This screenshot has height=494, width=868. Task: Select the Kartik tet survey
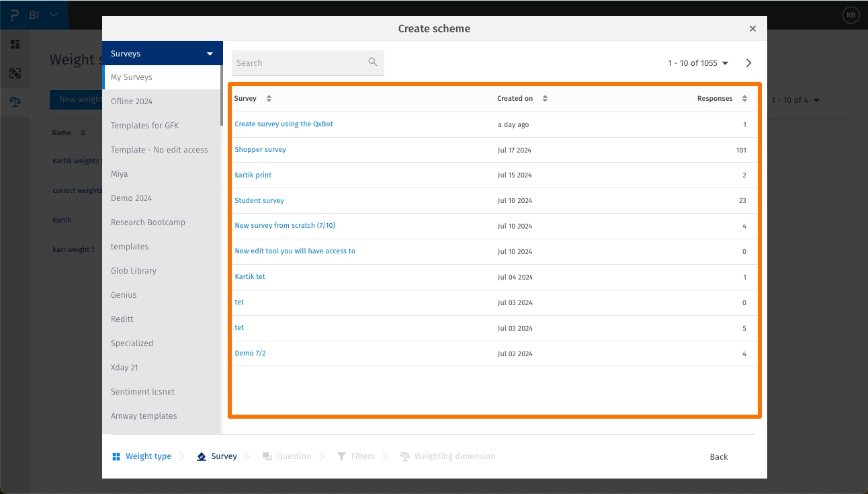250,277
